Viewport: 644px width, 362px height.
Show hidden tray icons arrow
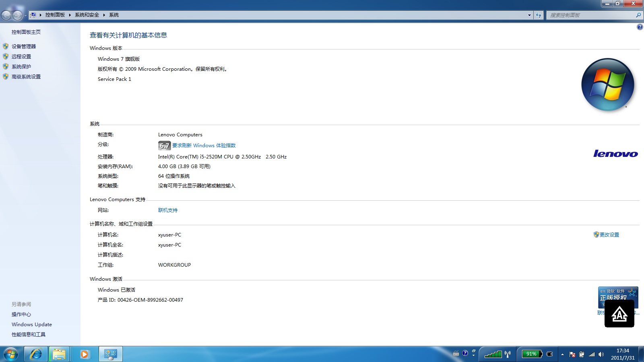coord(562,354)
